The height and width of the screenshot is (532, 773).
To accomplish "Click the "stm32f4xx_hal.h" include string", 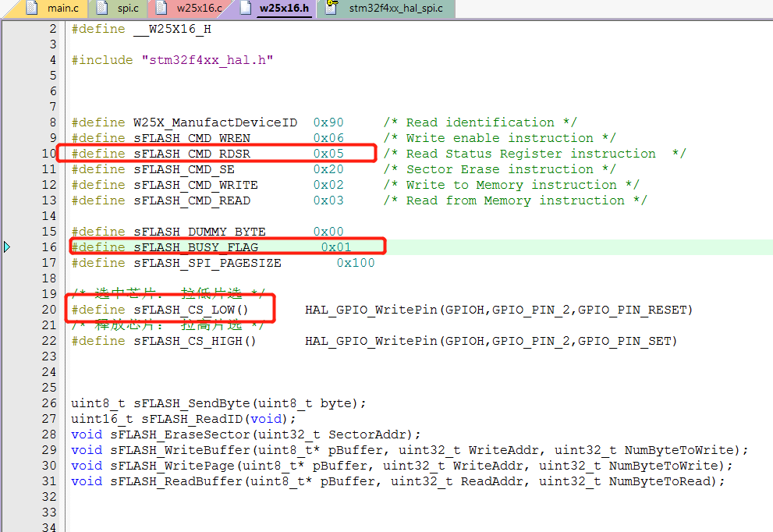I will click(x=207, y=60).
